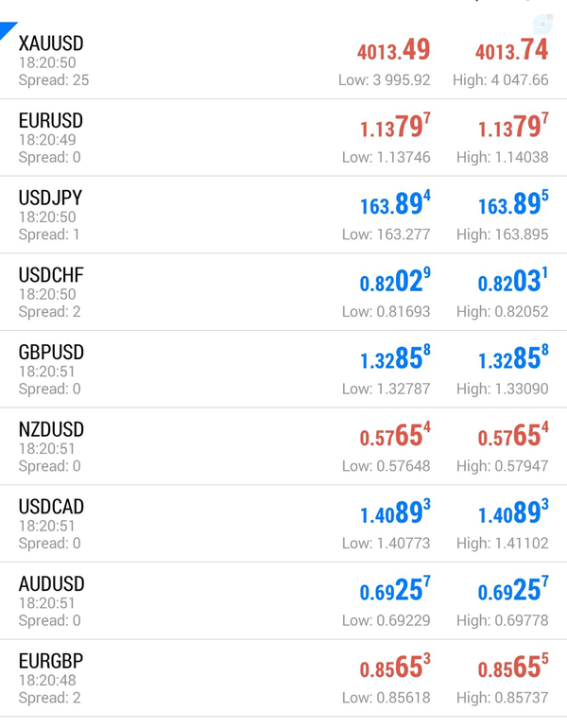Tap the blue corner triangle marker

[x=6, y=29]
